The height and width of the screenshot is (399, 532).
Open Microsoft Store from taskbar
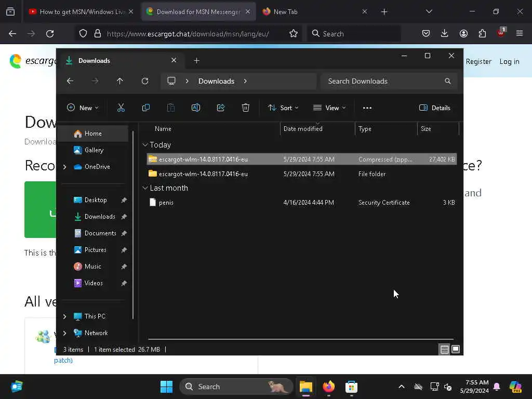tap(351, 387)
